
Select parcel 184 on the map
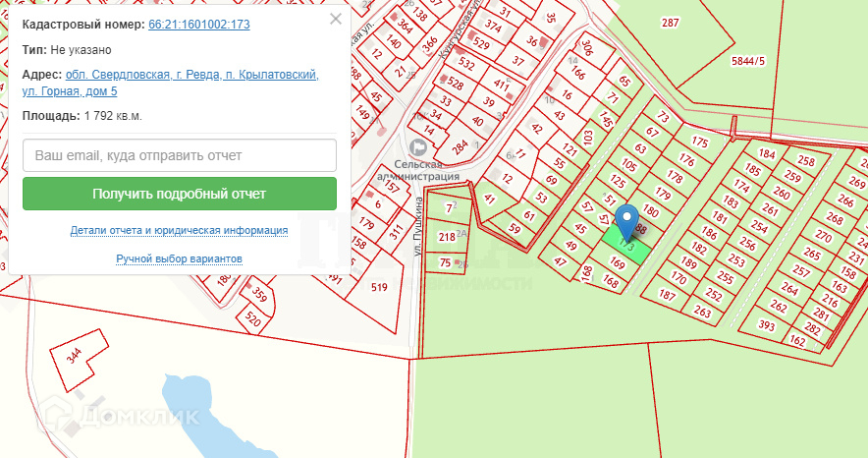767,153
